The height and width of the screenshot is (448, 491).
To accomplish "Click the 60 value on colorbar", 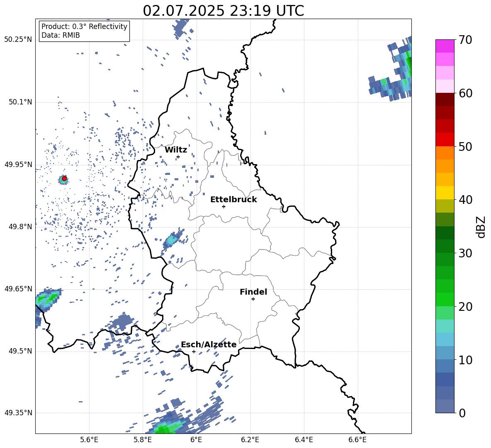I will pyautogui.click(x=465, y=93).
